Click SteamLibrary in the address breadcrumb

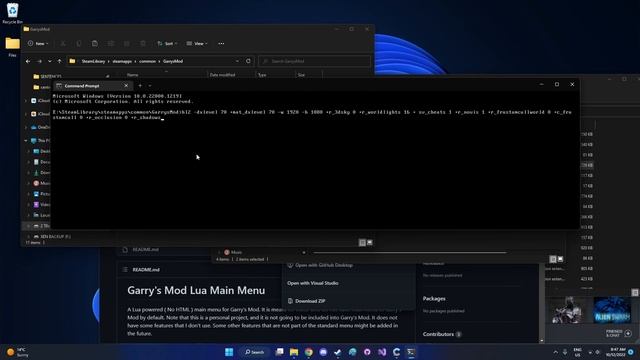[x=93, y=61]
